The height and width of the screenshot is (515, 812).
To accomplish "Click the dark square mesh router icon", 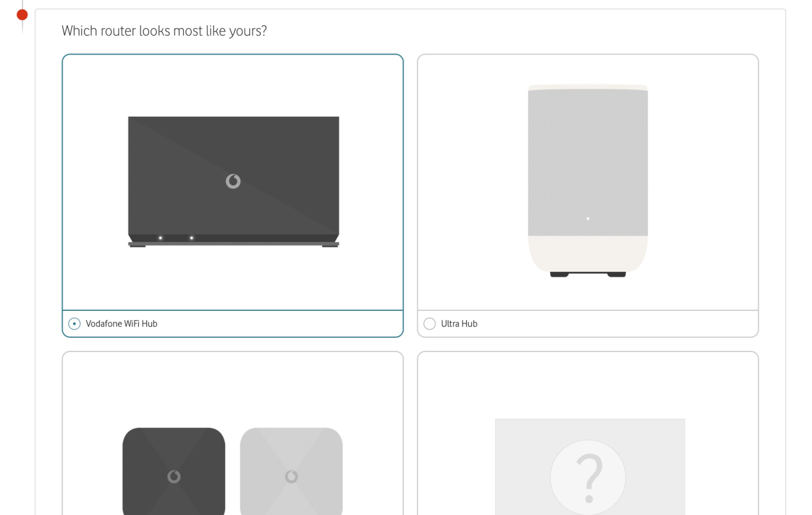I will (174, 471).
